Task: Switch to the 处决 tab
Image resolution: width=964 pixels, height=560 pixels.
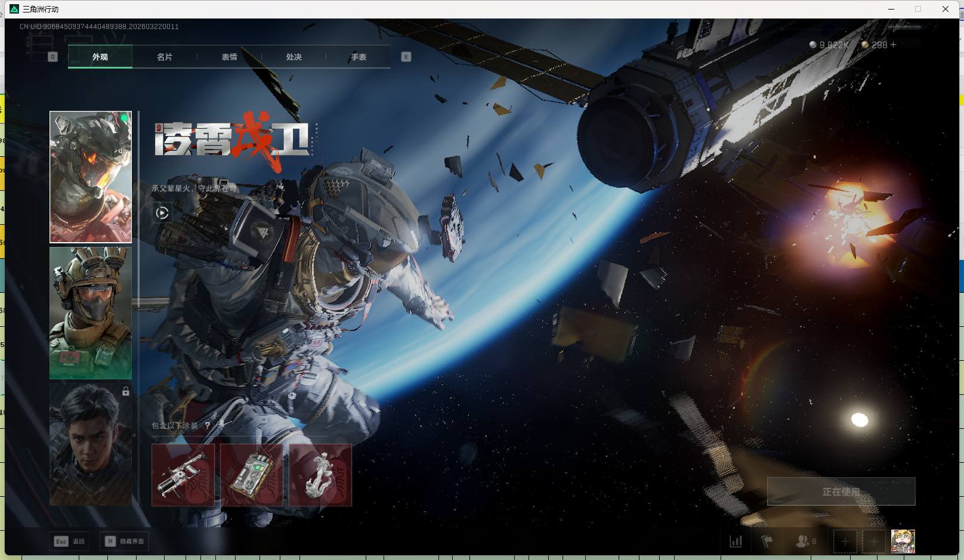Action: 294,57
